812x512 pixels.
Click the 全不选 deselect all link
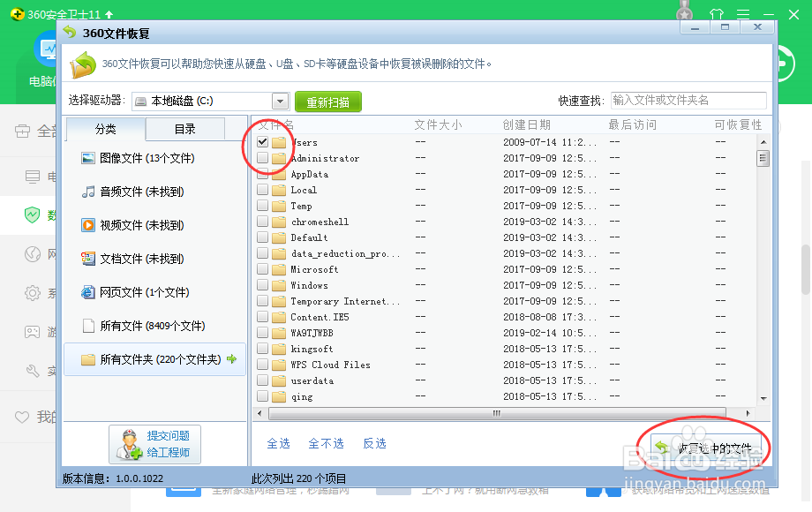click(x=327, y=443)
